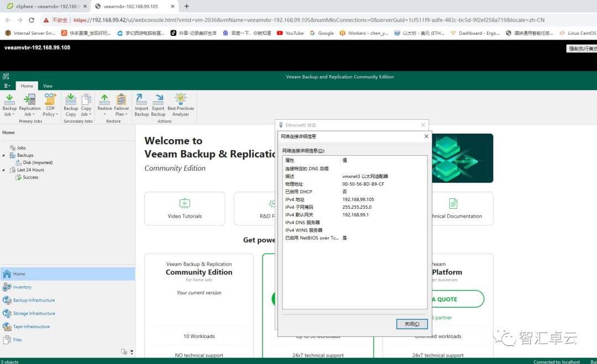Switch to the Home ribbon tab
The image size is (597, 364).
coord(27,86)
